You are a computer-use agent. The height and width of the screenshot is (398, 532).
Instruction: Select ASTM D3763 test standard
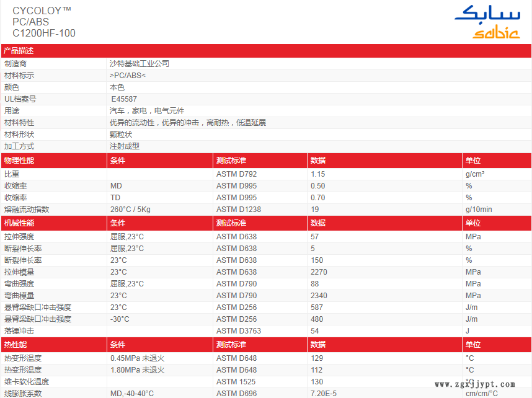[x=239, y=331]
